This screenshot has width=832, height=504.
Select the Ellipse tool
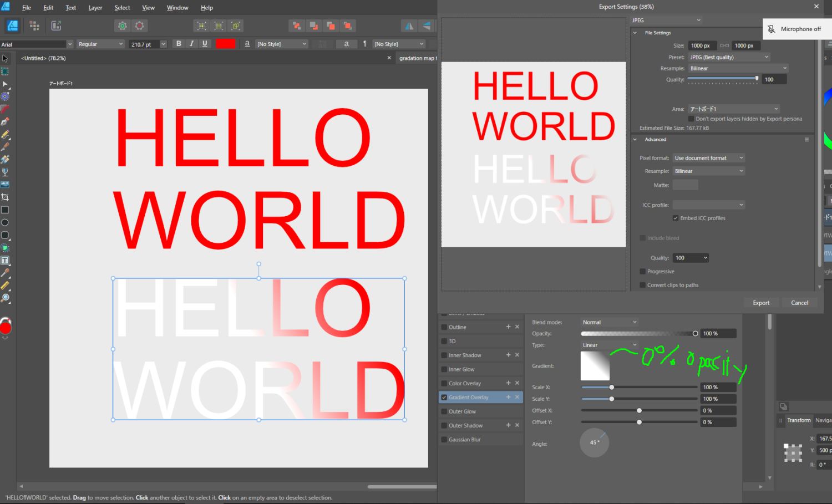5,222
